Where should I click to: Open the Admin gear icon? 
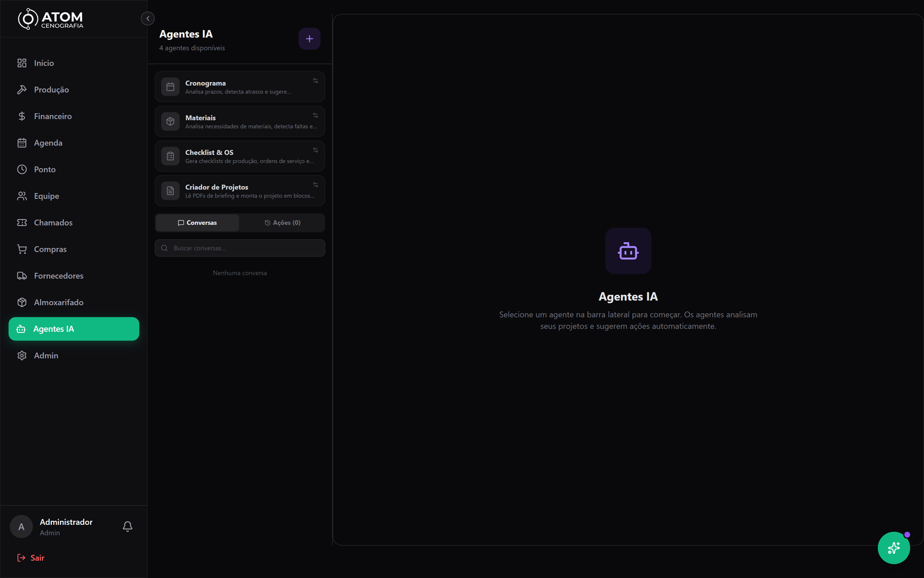pyautogui.click(x=22, y=355)
